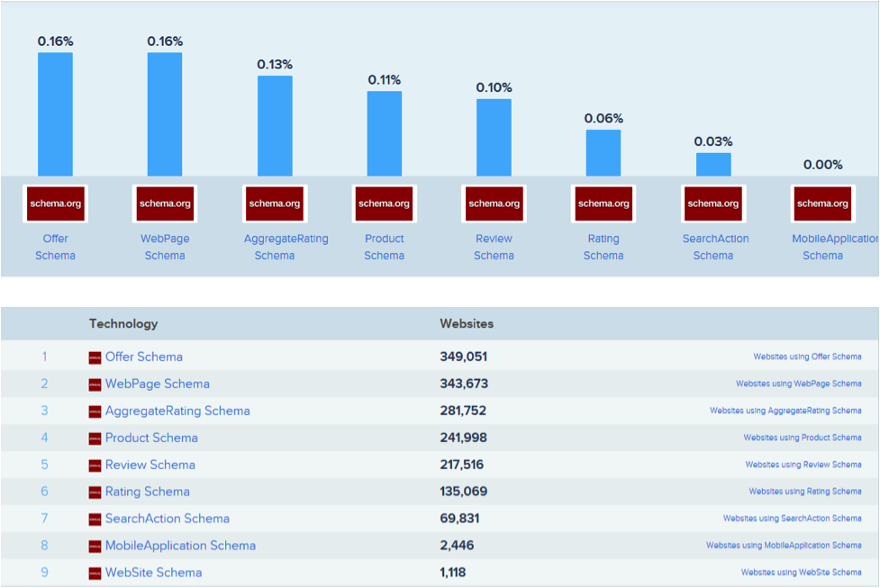Click the 349,051 websites value
This screenshot has height=588, width=880.
464,357
